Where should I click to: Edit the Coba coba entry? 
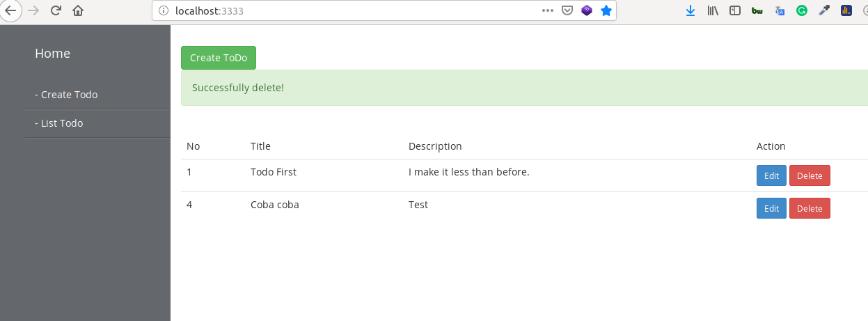point(771,208)
